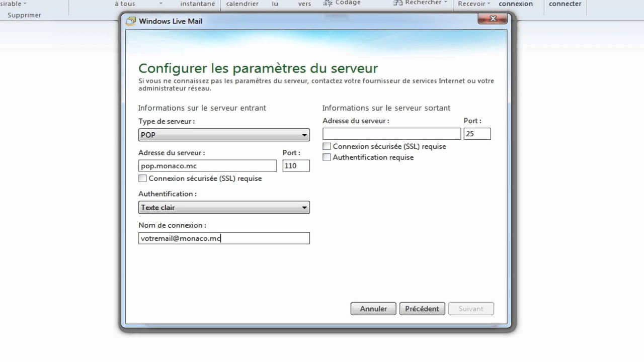The width and height of the screenshot is (644, 362).
Task: Click the Nom de connexion field
Action: tap(224, 238)
